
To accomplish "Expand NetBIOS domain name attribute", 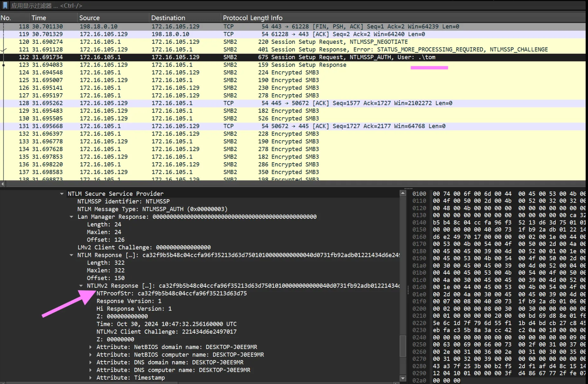I will 90,347.
